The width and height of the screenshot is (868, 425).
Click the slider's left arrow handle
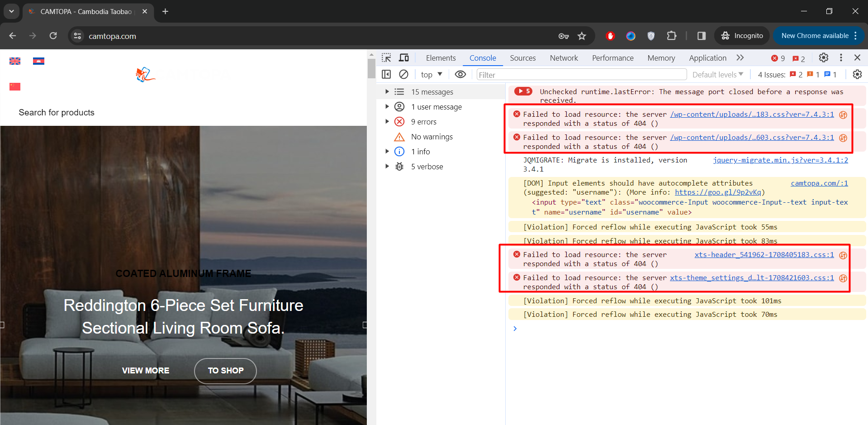(2, 325)
